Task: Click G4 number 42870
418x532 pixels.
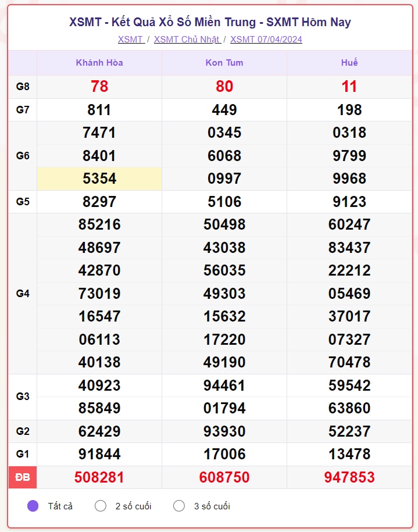Action: [99, 270]
